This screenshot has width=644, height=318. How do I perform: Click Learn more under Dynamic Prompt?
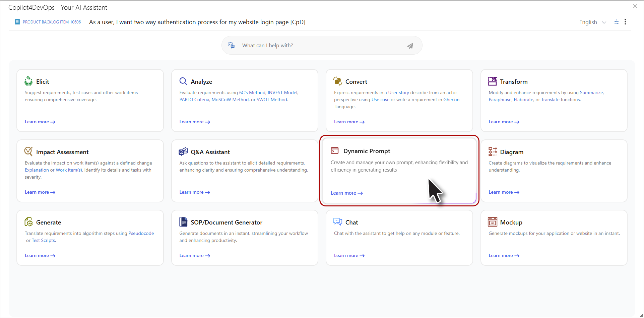346,193
